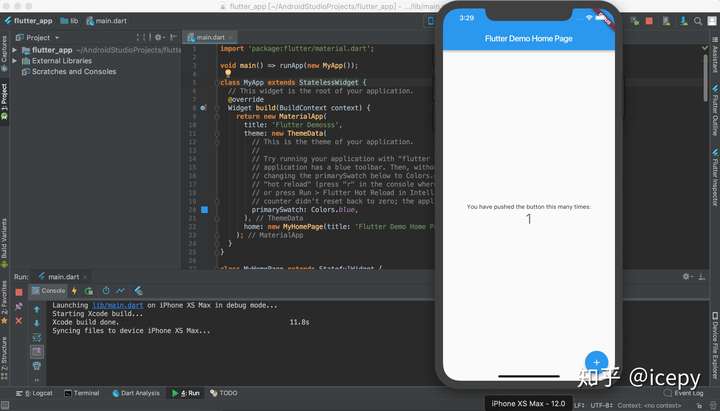Open Run panel settings gear
The image size is (720, 411).
point(687,276)
